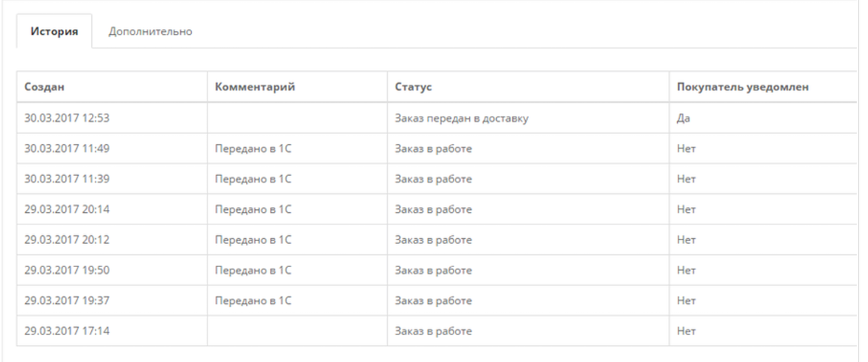Select the 29.03.2017 17:14 date cell
The height and width of the screenshot is (362, 868).
point(66,332)
